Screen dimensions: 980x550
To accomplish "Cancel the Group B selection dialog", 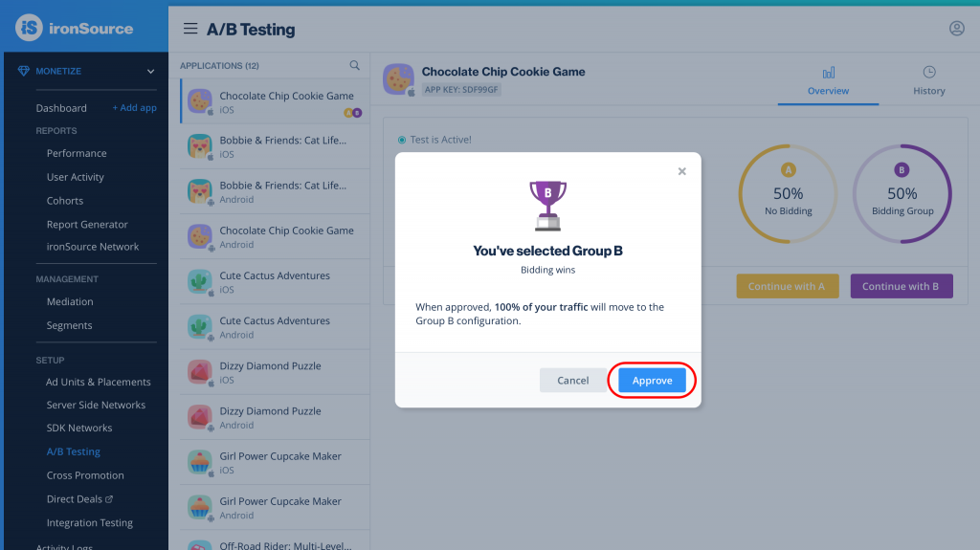I will (572, 380).
